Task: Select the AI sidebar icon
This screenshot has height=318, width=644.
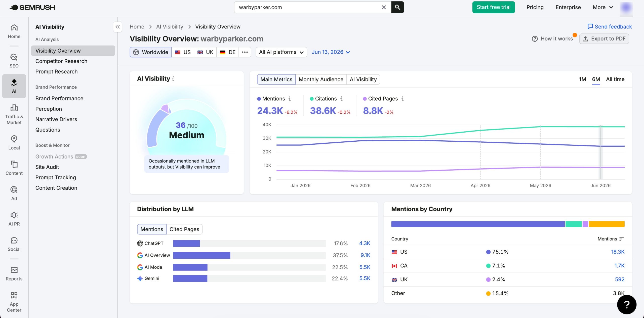Action: pos(14,86)
